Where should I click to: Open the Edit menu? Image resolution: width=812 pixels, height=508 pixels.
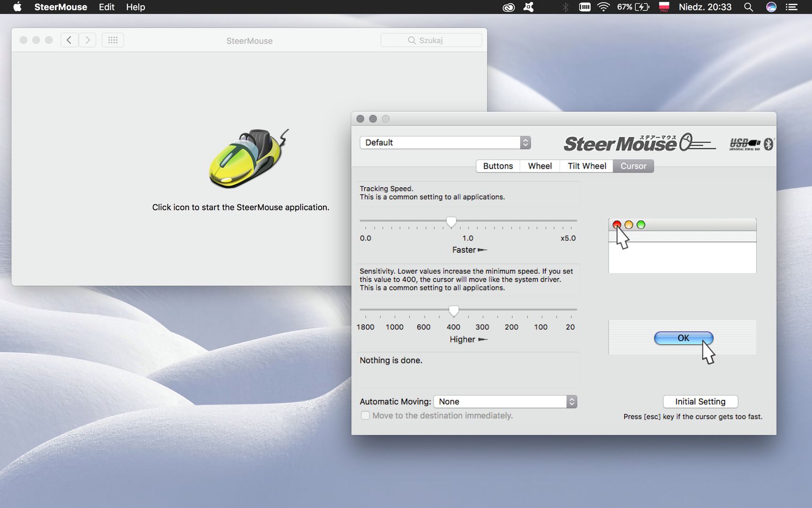click(x=107, y=7)
